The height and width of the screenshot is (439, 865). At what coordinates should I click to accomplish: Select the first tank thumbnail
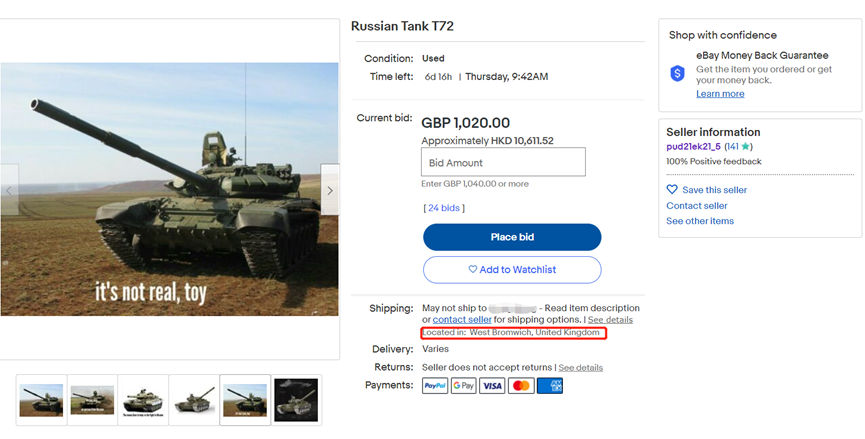coord(42,400)
